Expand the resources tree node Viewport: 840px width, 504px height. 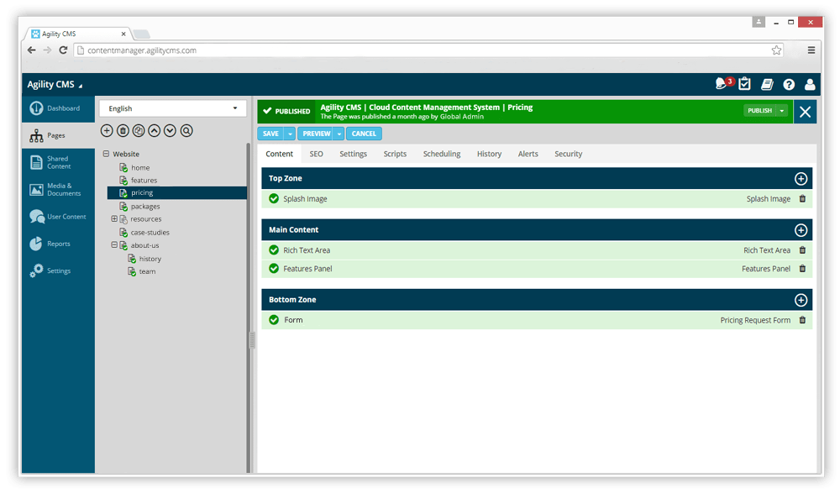[x=113, y=218]
